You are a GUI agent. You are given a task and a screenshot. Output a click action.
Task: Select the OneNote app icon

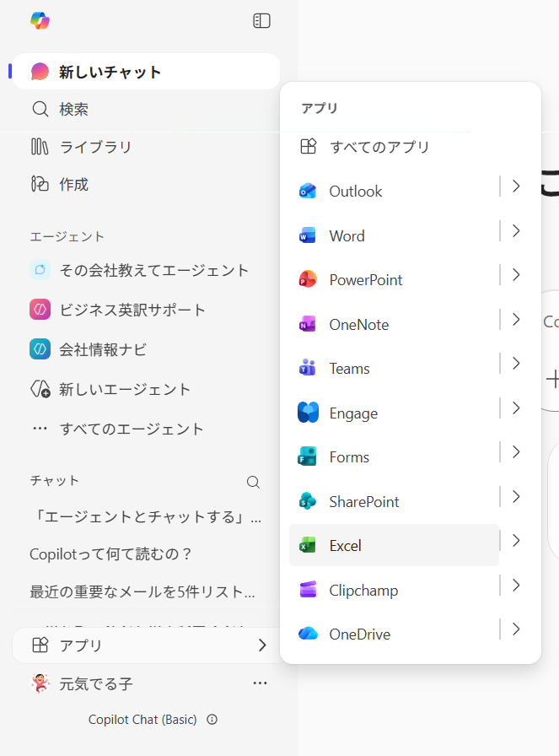308,325
